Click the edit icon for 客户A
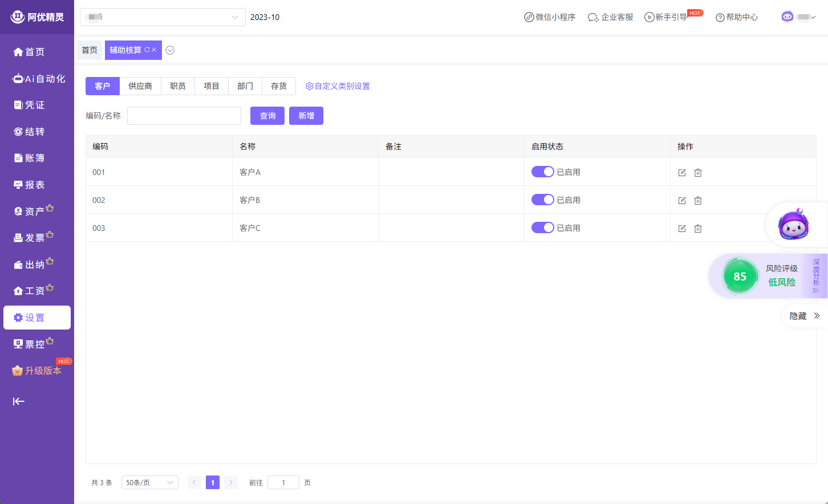 (x=681, y=173)
